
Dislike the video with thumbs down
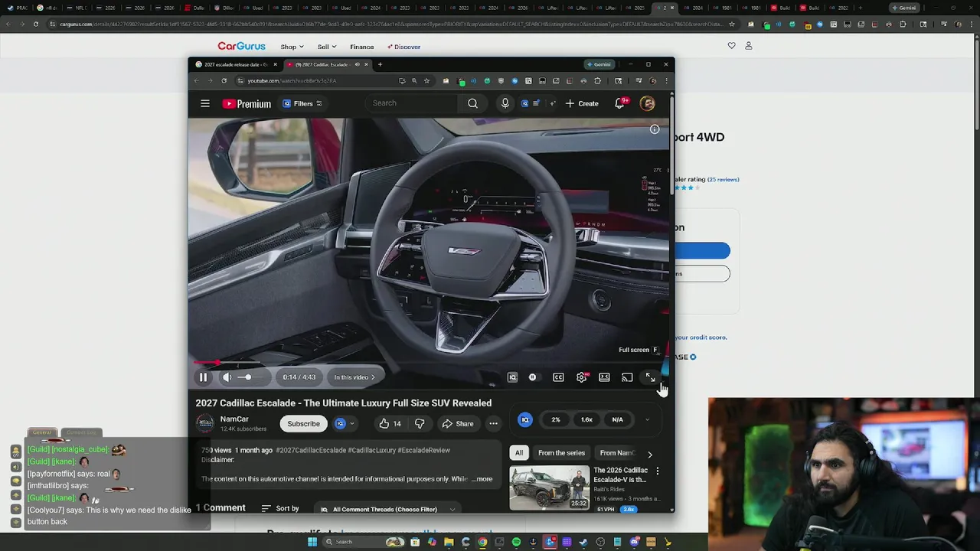pos(420,423)
